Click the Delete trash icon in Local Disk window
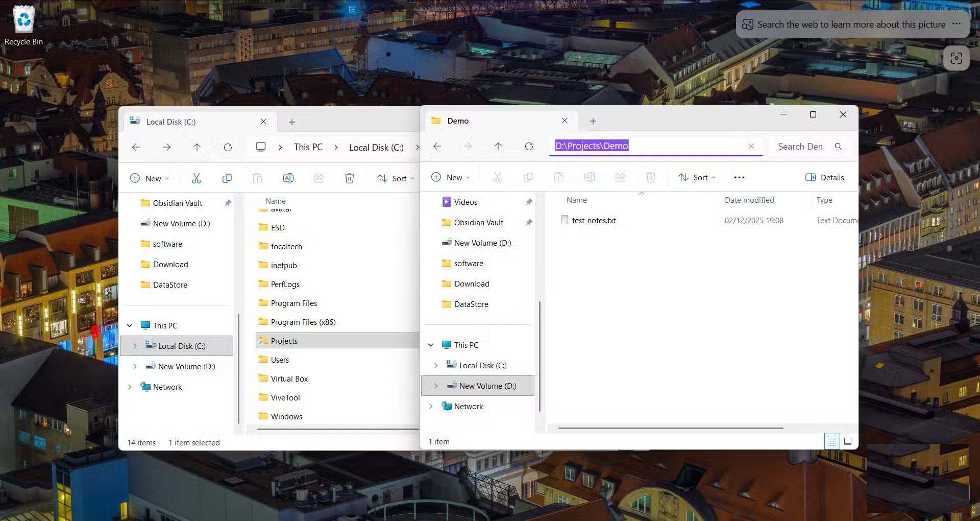The height and width of the screenshot is (521, 980). point(350,178)
